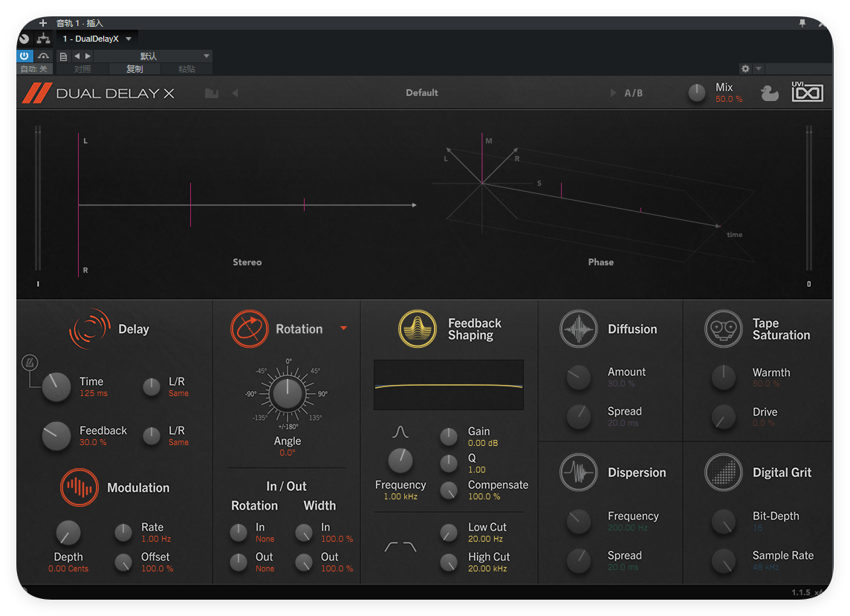Click the Compensate knob
The height and width of the screenshot is (616, 850).
tap(448, 490)
